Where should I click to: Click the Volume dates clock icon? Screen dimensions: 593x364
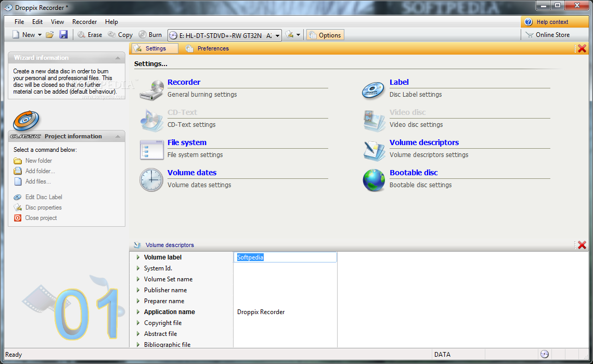pyautogui.click(x=151, y=180)
